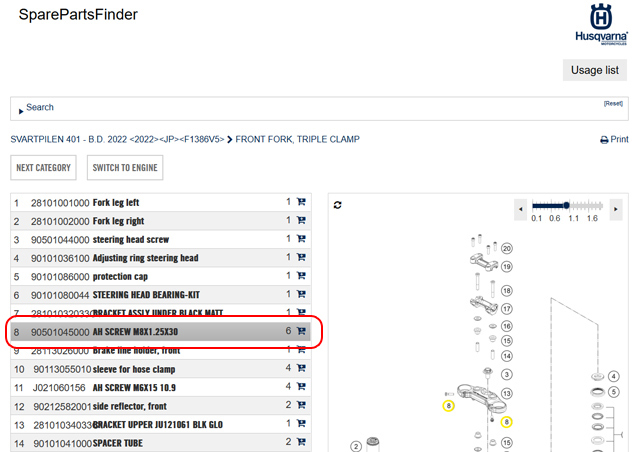Add Fork leg left to cart
Screen dimensions: 640x452
coord(302,202)
